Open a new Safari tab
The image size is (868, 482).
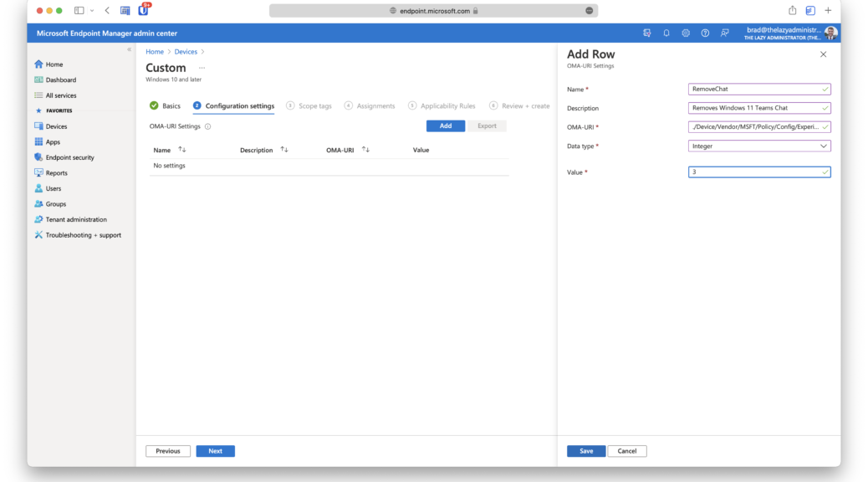(x=828, y=11)
